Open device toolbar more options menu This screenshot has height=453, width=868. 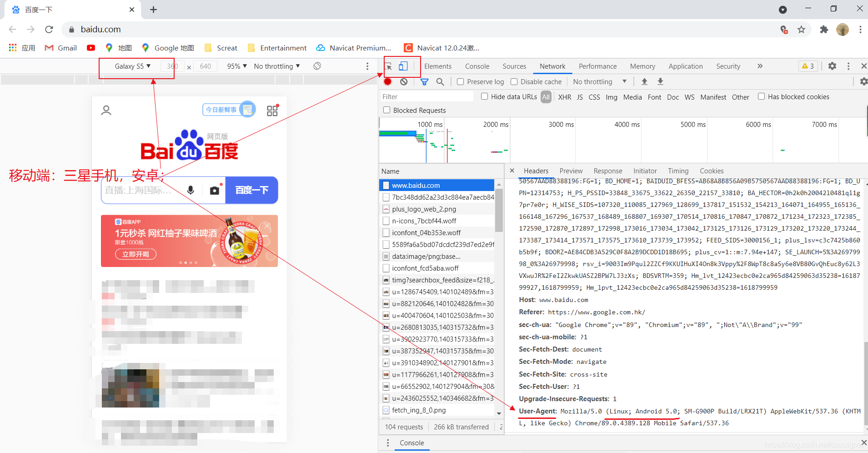tap(367, 66)
